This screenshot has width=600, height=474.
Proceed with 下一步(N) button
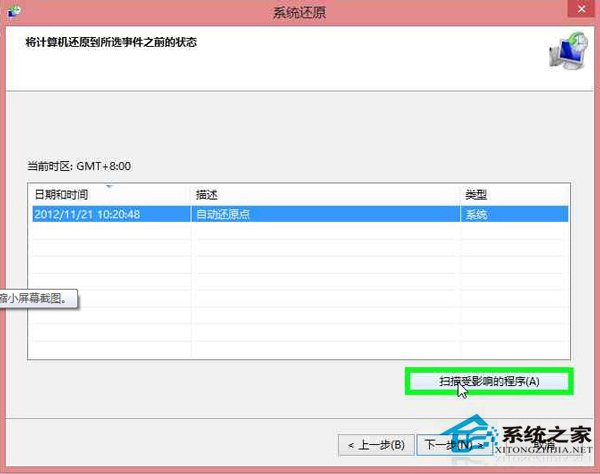pos(454,445)
